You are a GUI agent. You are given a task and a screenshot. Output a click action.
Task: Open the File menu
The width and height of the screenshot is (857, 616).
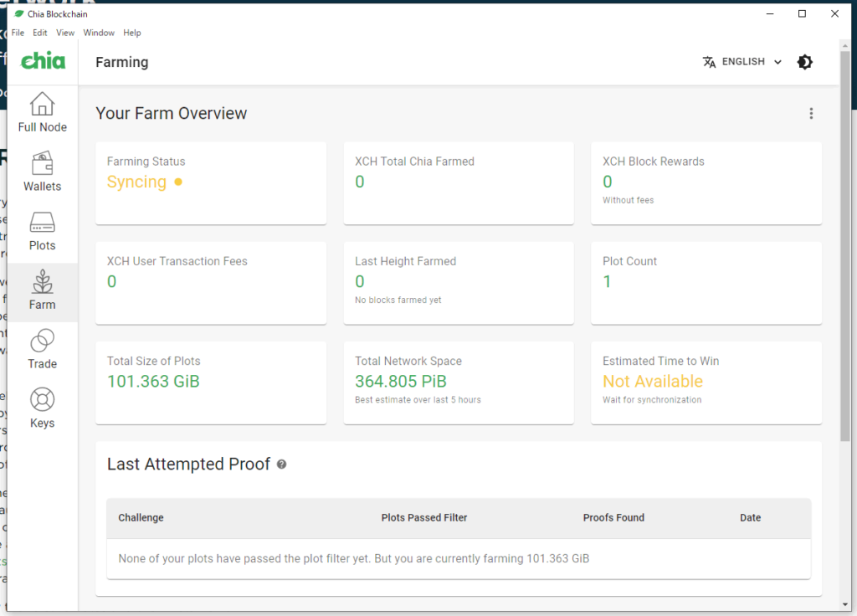coord(18,33)
